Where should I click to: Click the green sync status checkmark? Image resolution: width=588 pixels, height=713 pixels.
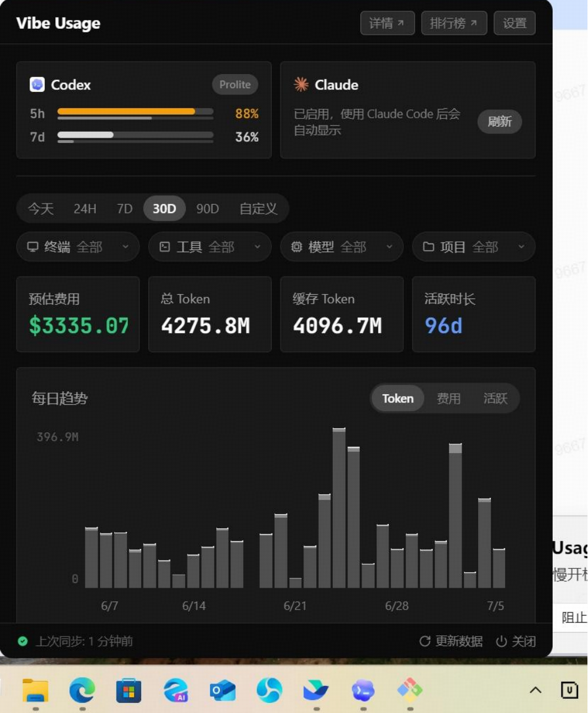tap(23, 641)
